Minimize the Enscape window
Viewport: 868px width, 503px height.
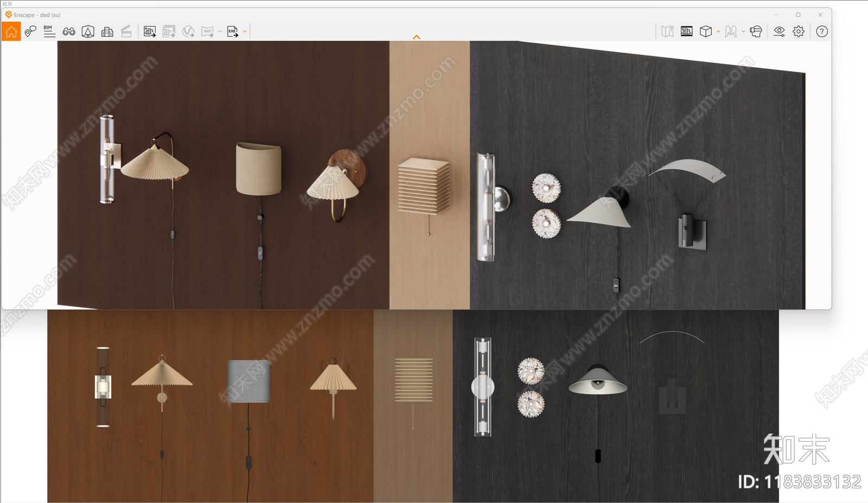tap(776, 15)
